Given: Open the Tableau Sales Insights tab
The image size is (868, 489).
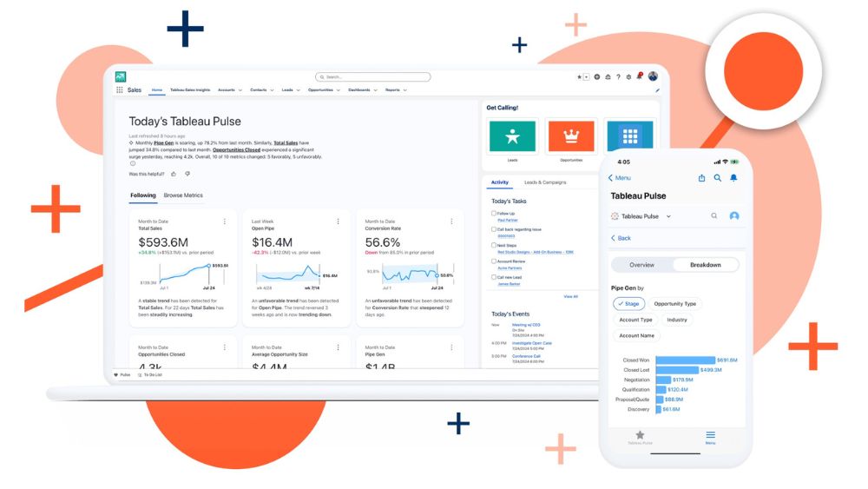Looking at the screenshot, I should [x=190, y=89].
